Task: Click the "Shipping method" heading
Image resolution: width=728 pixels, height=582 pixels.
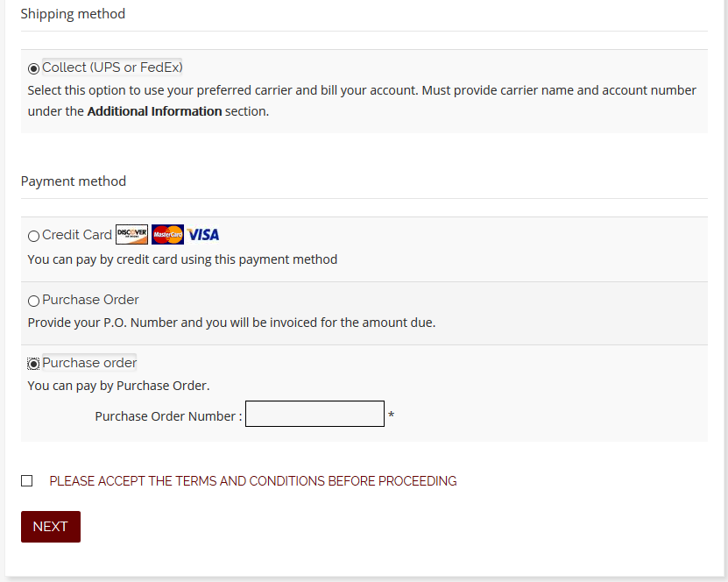Action: click(73, 14)
